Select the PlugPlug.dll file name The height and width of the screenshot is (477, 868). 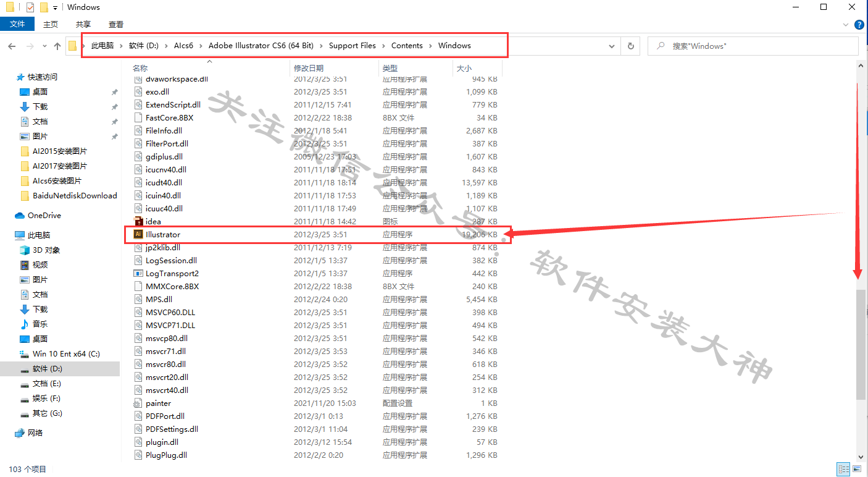coord(166,455)
